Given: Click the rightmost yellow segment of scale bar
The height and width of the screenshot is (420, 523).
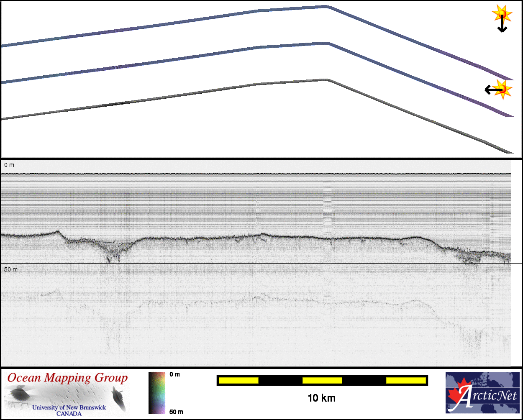Looking at the screenshot, I should [405, 380].
